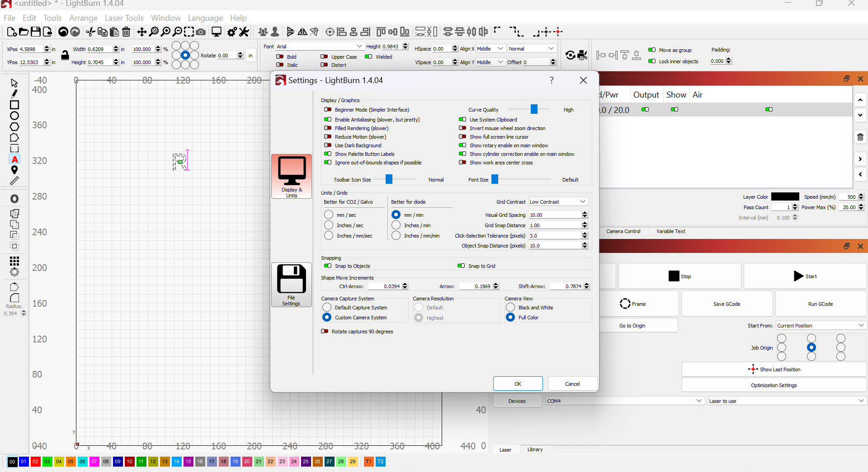Viewport: 868px width, 472px height.
Task: Click the Save file floppy icon in toolbar
Action: pos(35,32)
